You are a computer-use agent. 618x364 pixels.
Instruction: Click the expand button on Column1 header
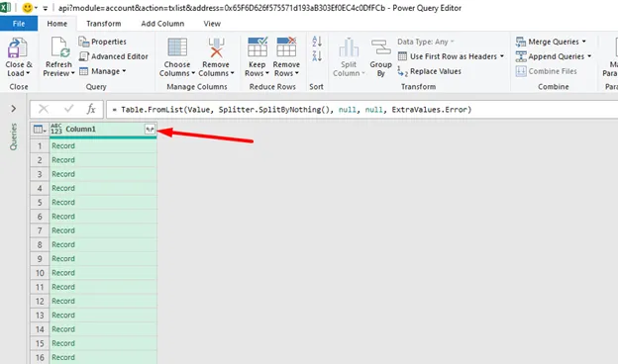(x=150, y=129)
